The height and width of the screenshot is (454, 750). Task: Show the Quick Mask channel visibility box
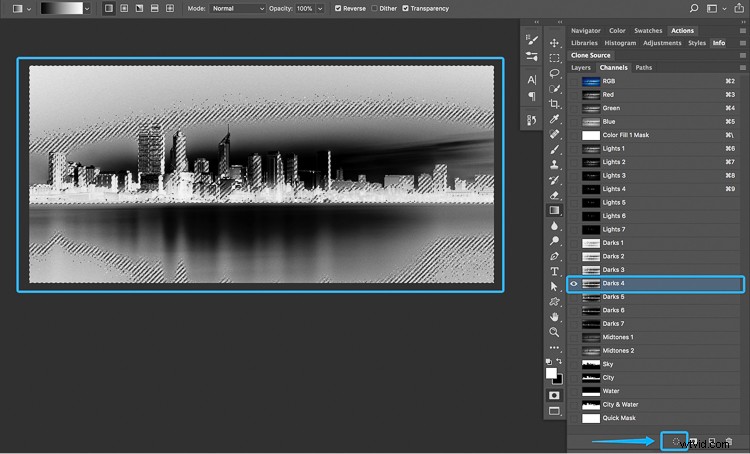(x=574, y=419)
